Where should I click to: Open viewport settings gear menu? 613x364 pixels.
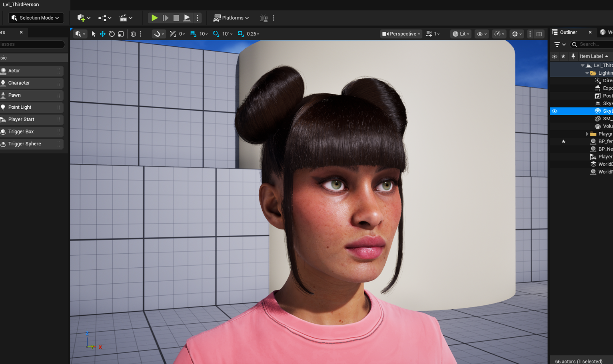pos(517,34)
